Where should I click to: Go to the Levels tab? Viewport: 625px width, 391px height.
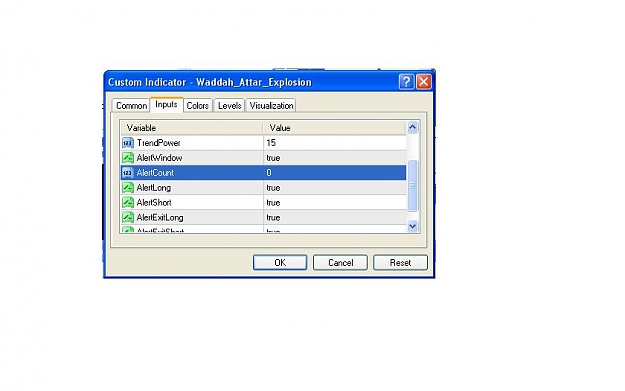tap(229, 106)
